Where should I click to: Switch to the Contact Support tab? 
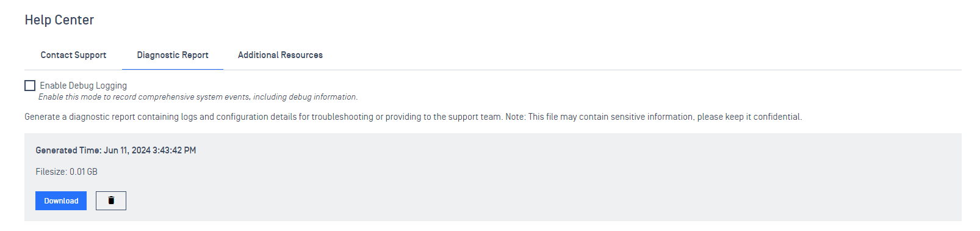[73, 55]
